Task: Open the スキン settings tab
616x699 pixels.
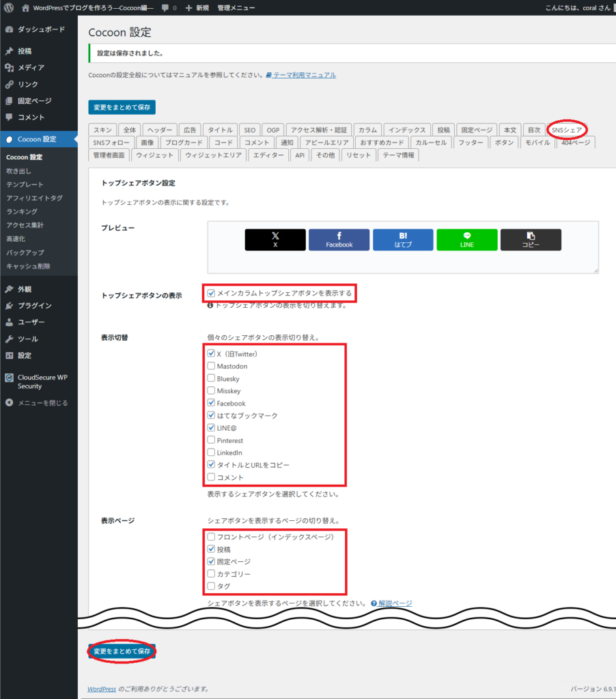Action: tap(102, 129)
